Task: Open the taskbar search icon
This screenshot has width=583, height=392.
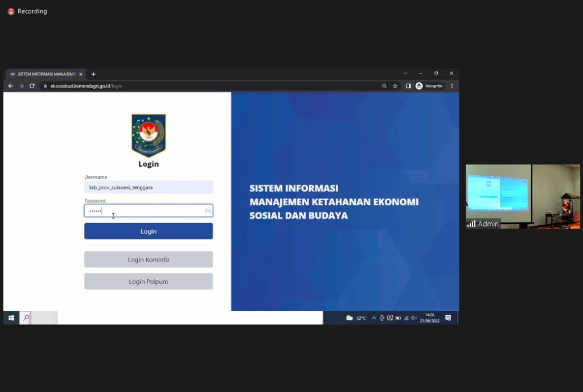Action: [x=26, y=318]
